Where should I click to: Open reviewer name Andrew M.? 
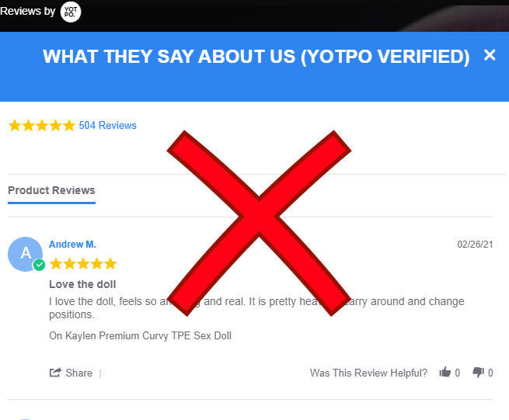point(72,245)
